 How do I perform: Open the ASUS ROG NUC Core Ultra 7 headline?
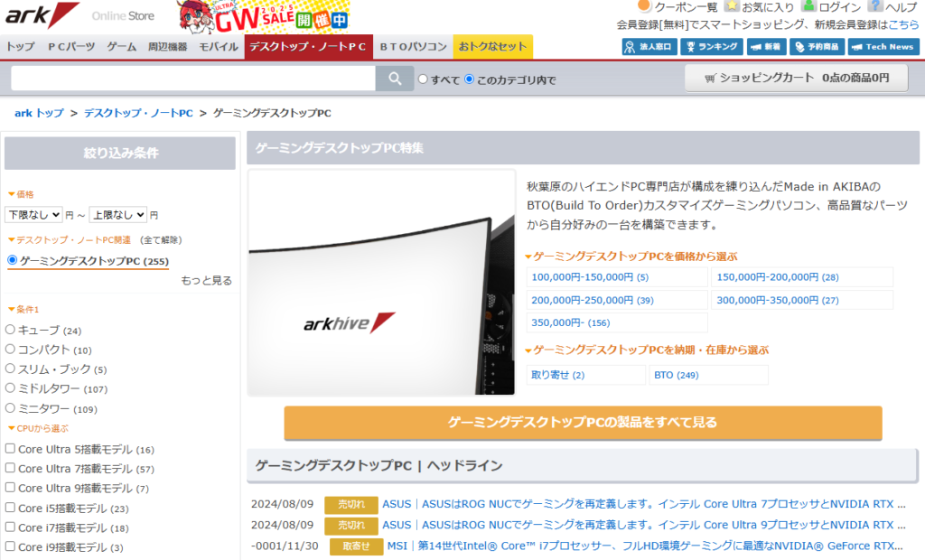643,504
